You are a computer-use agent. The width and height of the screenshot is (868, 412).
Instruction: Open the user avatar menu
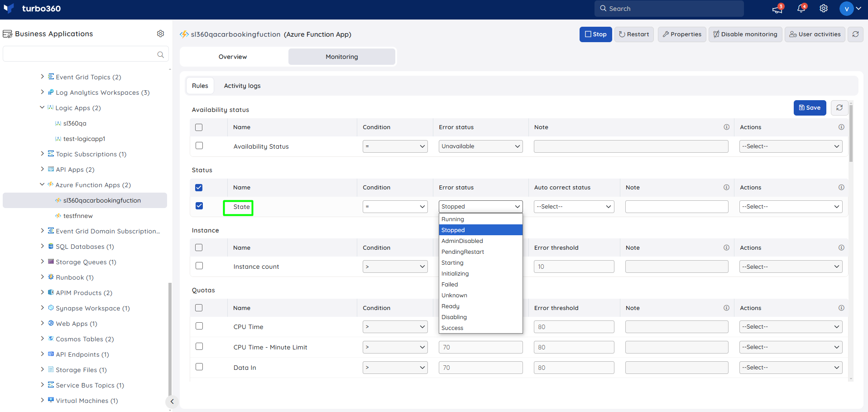[x=850, y=9]
